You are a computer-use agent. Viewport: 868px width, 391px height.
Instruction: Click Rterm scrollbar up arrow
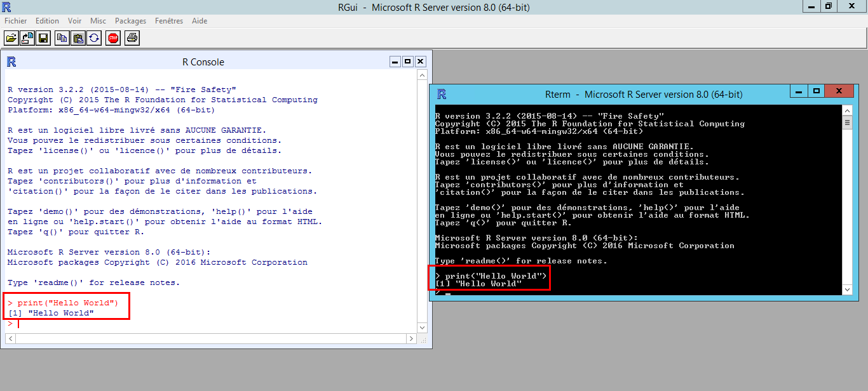coord(846,110)
